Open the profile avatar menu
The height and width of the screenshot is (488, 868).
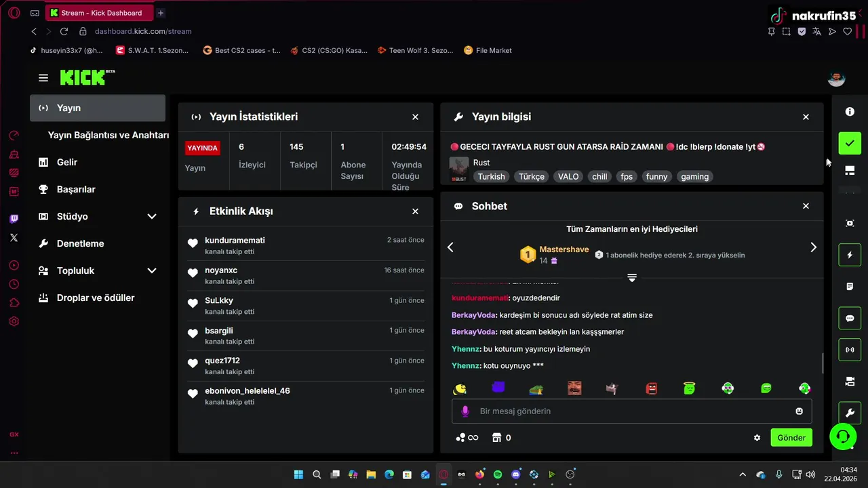pos(836,78)
